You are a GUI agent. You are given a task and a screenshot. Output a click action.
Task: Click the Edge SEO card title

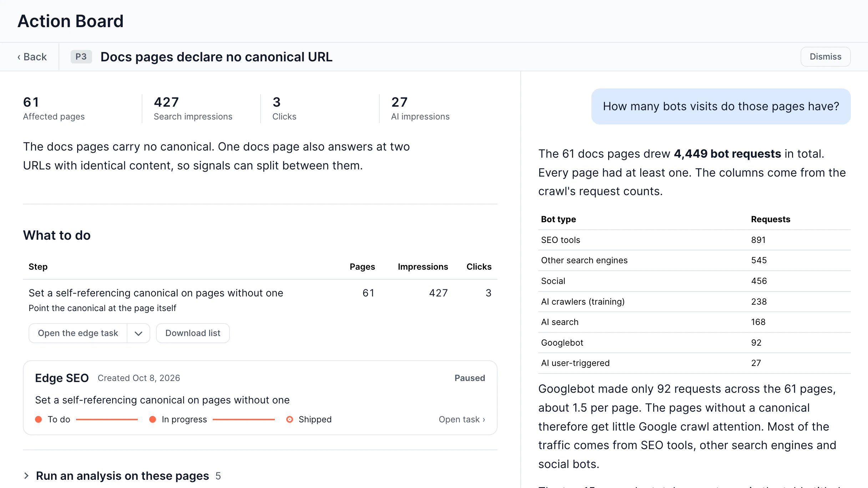[x=62, y=378]
